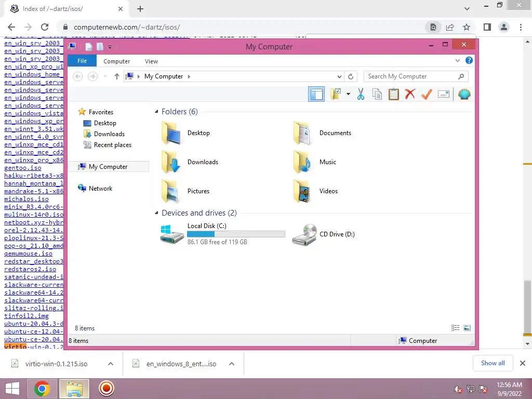Click the folder options toolbar icon

coord(336,94)
